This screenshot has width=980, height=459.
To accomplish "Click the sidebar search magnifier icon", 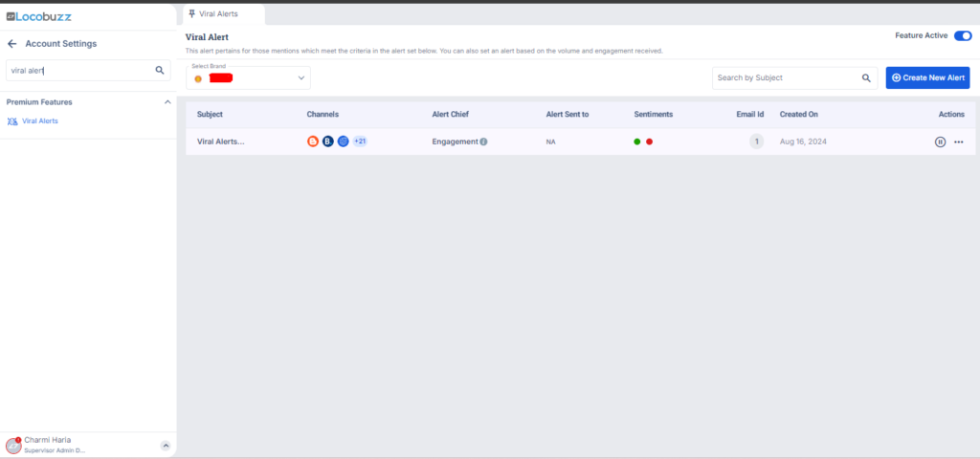I will [160, 71].
